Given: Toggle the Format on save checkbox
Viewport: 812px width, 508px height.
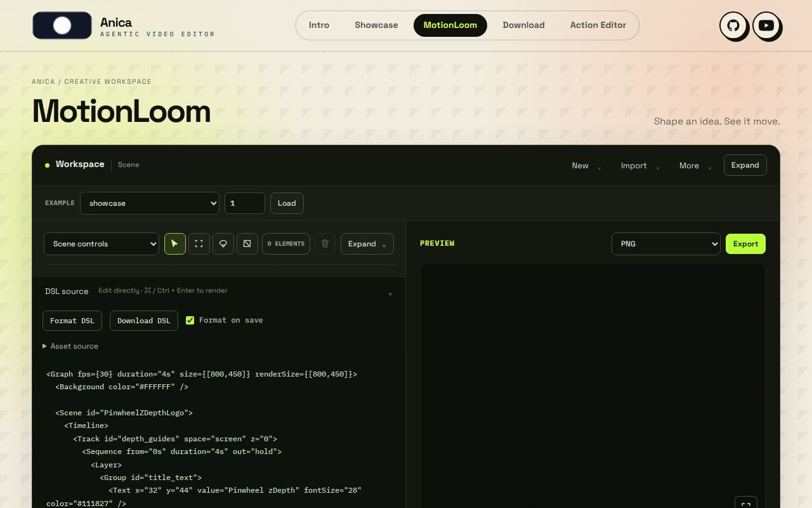Looking at the screenshot, I should (x=190, y=321).
